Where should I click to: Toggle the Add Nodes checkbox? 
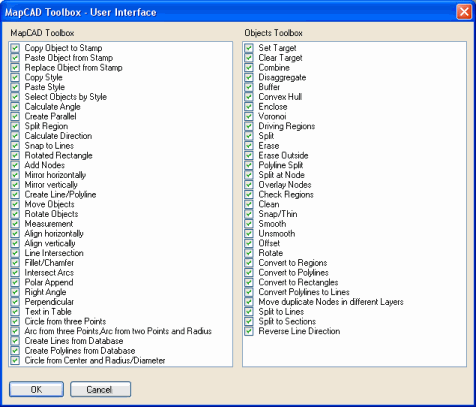coord(15,165)
